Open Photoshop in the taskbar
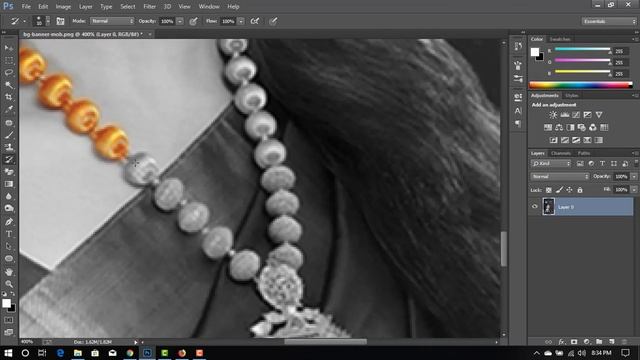 click(147, 353)
